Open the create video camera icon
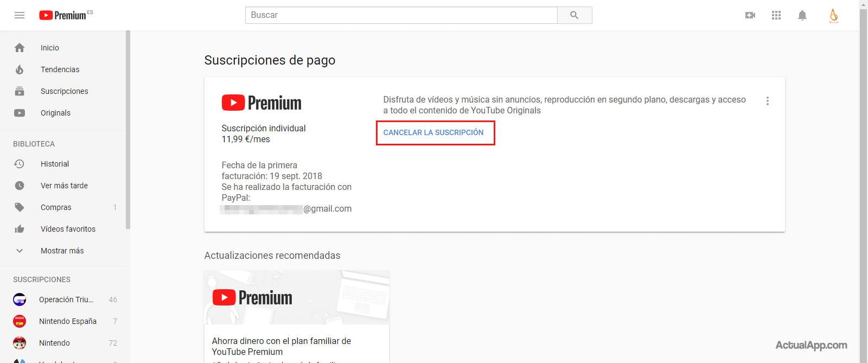 pos(750,15)
